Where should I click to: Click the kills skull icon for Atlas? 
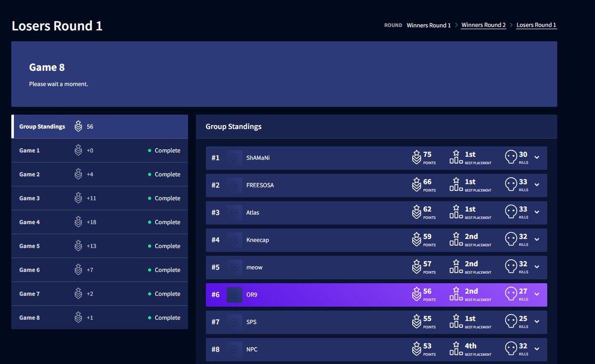tap(511, 212)
